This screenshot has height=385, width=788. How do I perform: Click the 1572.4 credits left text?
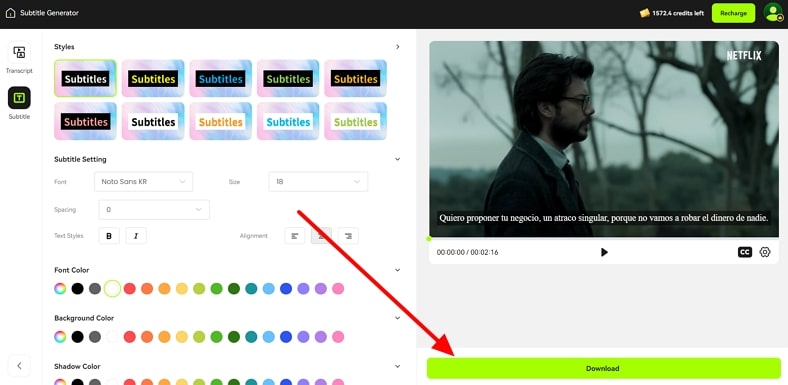click(678, 14)
